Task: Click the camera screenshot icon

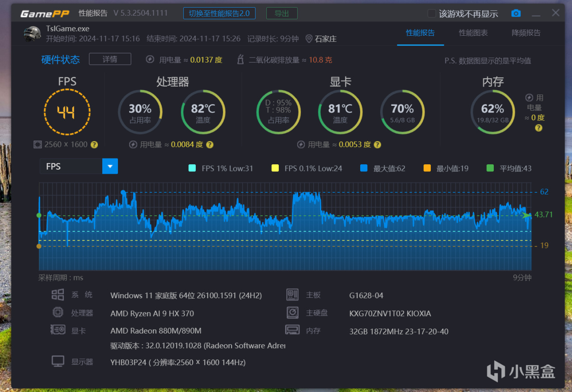Action: 516,13
